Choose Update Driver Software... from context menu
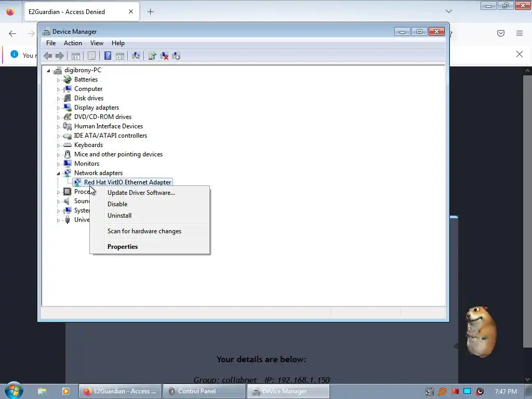This screenshot has width=532, height=399. pos(150,193)
